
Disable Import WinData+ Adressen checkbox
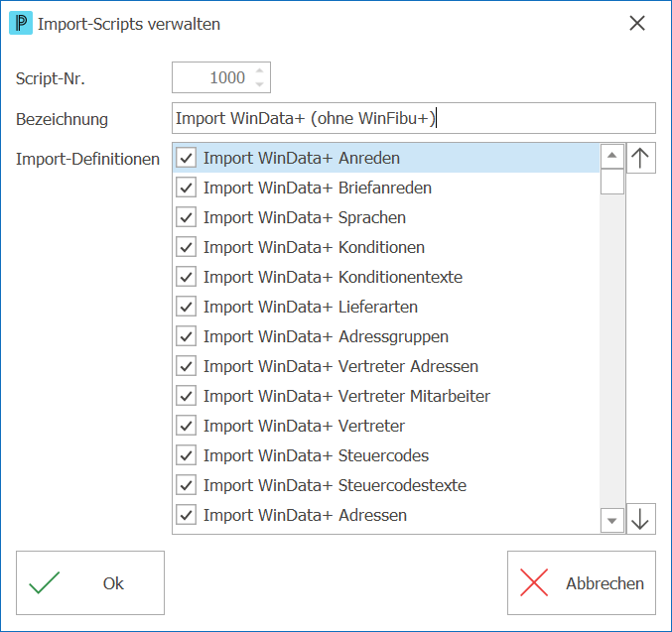(187, 515)
